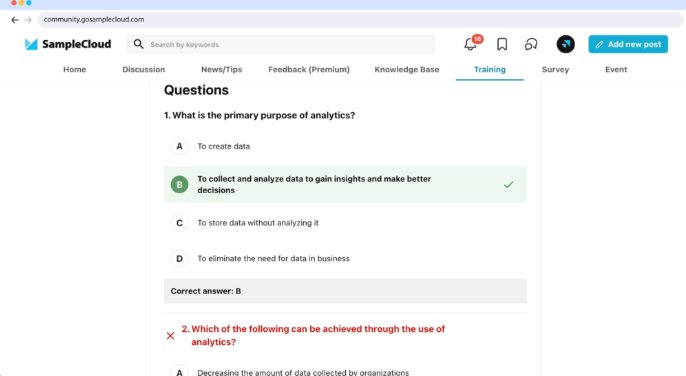Switch to the Discussion tab

point(144,70)
